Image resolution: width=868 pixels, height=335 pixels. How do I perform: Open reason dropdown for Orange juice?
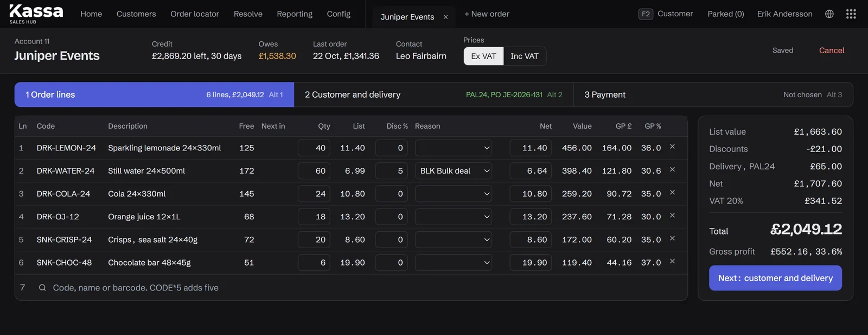[453, 217]
